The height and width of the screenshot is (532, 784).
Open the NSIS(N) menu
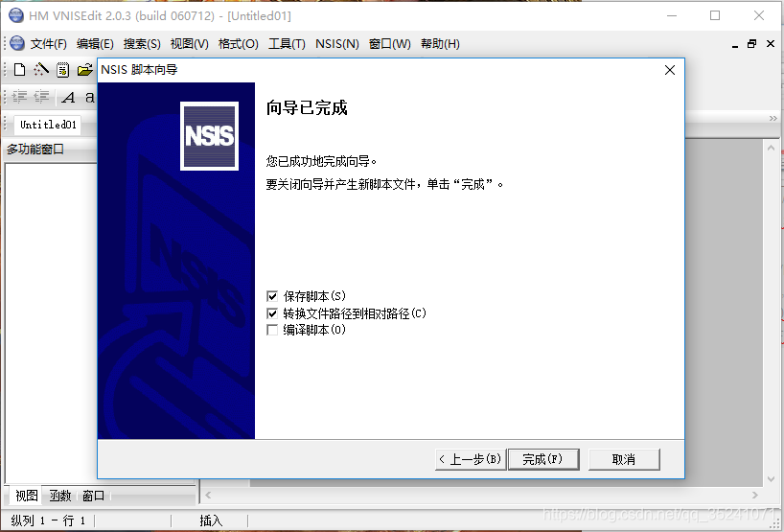click(x=337, y=44)
